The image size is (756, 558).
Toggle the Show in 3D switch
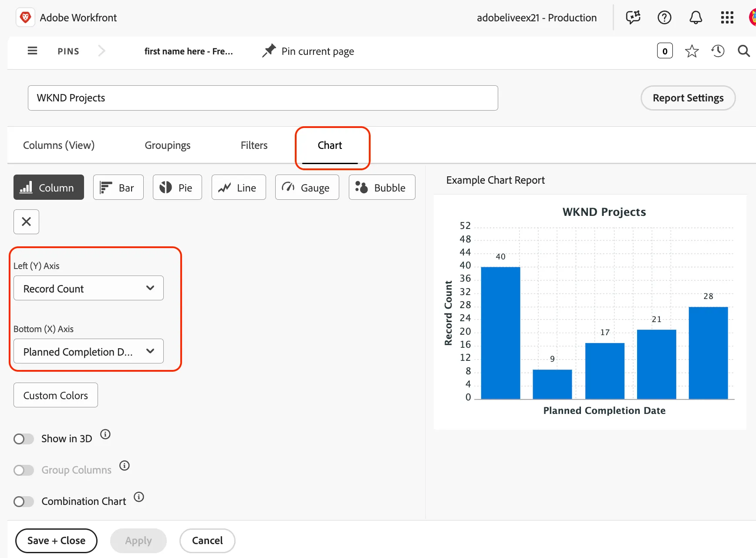pos(24,439)
